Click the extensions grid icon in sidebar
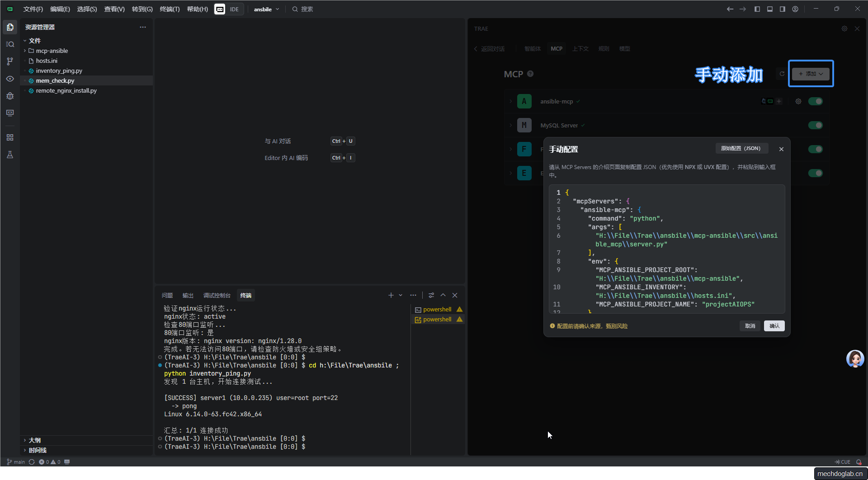 (10, 137)
